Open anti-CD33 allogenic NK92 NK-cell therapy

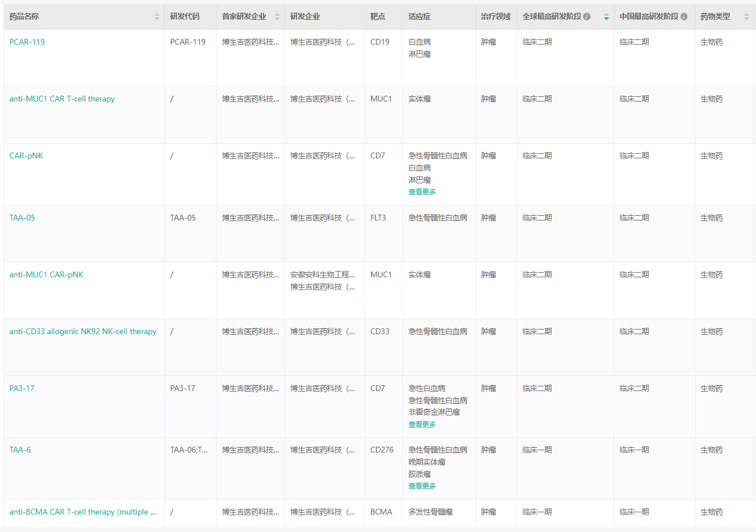[83, 331]
